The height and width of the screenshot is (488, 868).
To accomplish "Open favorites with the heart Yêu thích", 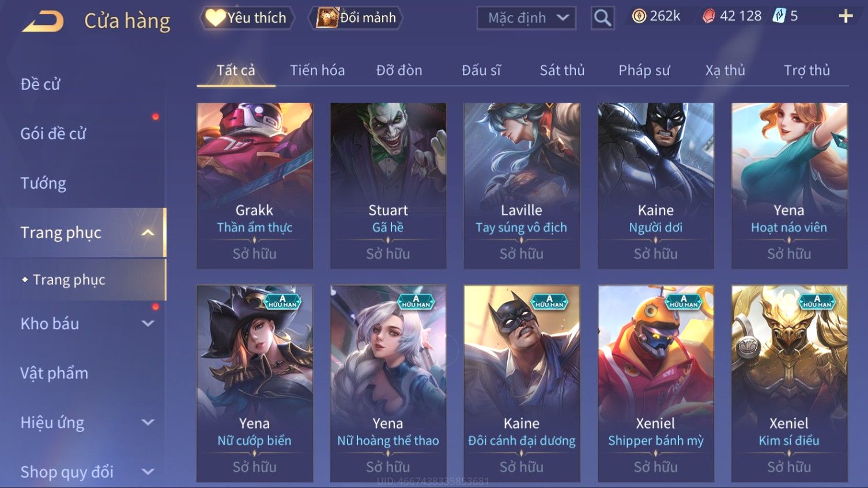I will click(x=247, y=18).
